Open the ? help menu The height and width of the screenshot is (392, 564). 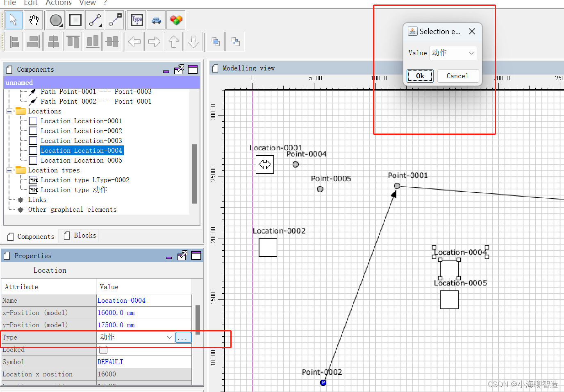pos(105,3)
